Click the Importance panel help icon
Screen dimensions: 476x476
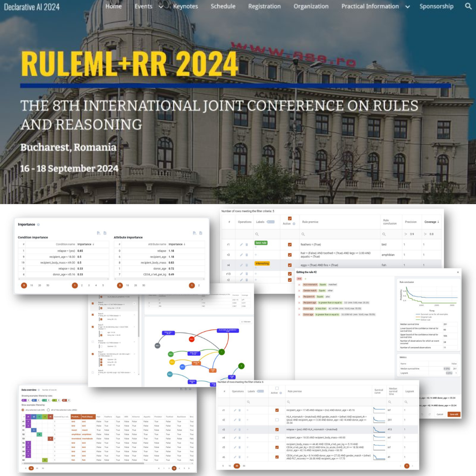coord(38,225)
